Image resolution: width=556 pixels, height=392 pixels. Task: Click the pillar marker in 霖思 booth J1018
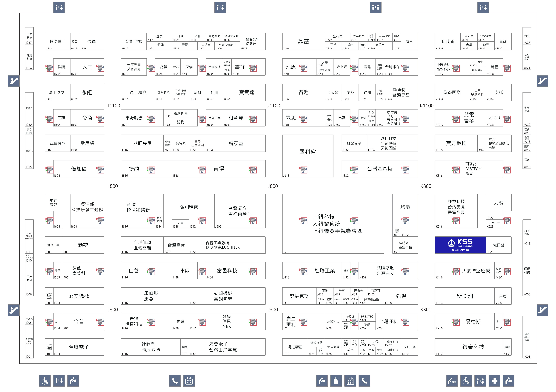click(304, 119)
